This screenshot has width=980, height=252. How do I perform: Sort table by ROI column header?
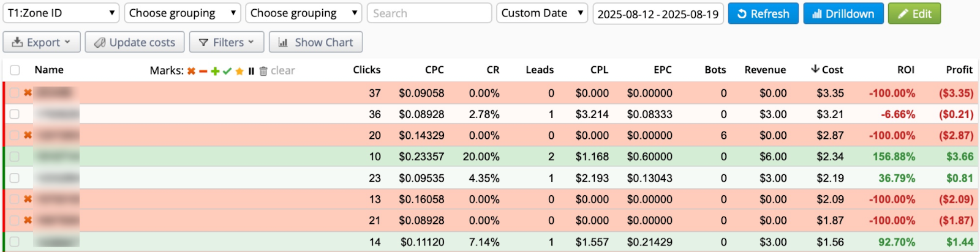click(905, 70)
